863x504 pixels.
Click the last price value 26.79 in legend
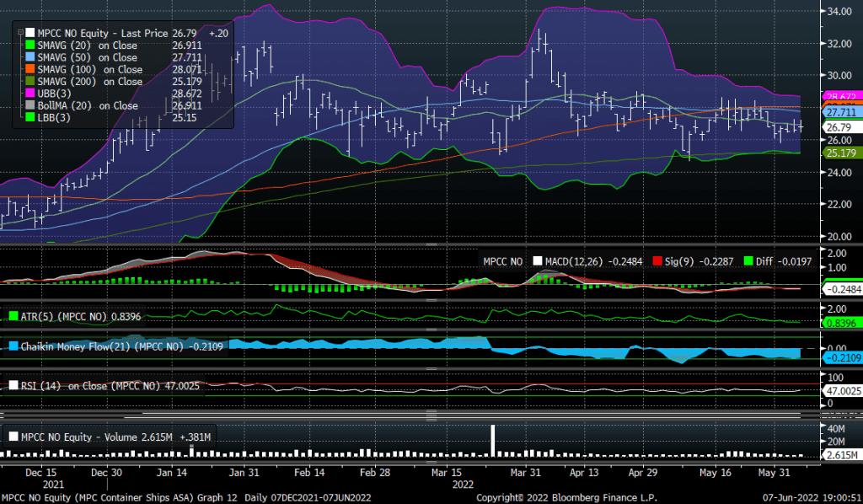185,33
